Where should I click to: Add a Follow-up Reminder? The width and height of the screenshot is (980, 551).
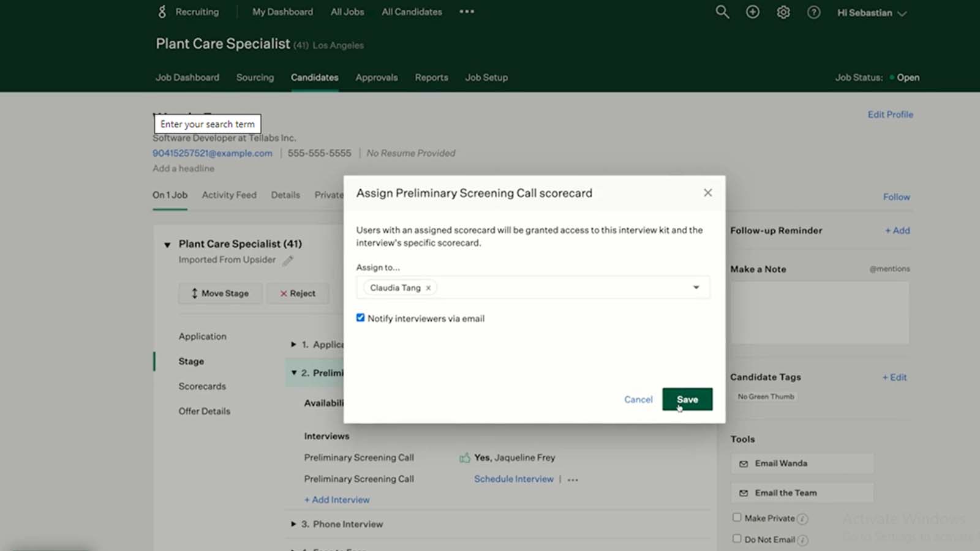point(897,231)
